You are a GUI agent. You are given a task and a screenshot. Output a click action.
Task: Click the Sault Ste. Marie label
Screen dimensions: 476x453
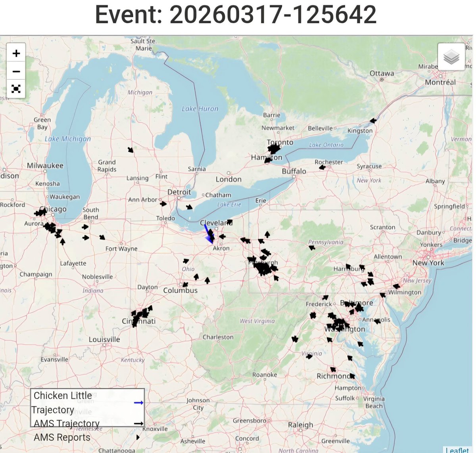143,44
